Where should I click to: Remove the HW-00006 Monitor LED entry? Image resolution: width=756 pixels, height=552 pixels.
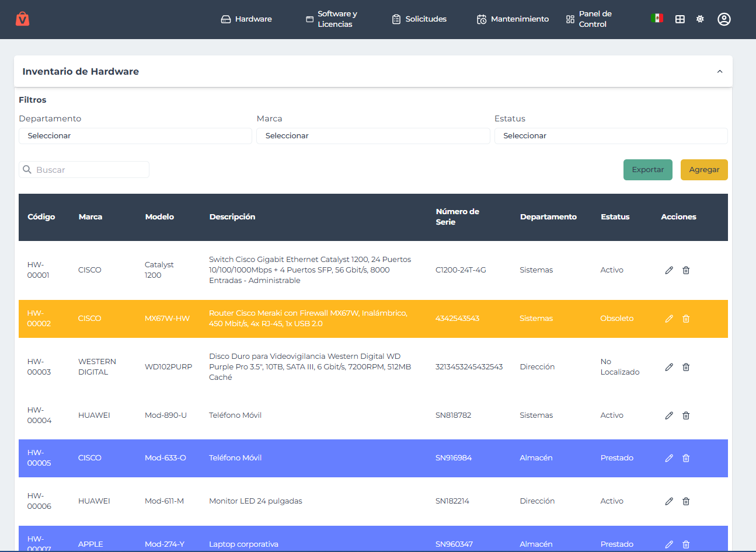686,501
